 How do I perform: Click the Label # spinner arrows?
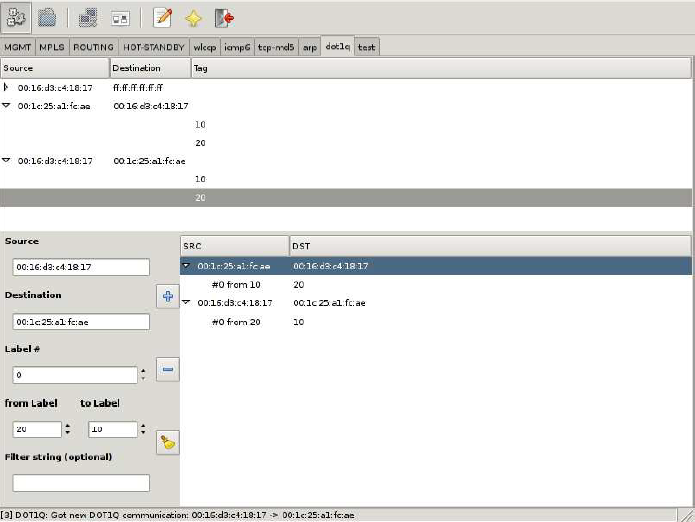click(x=143, y=375)
